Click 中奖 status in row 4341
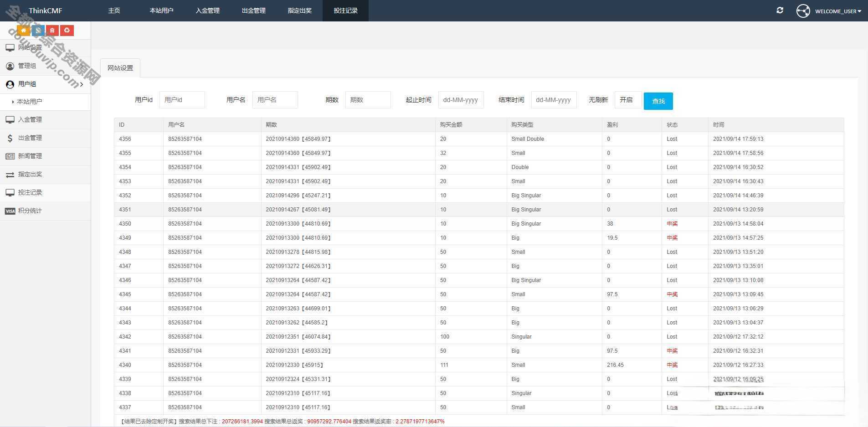Screen dimensions: 868x427 point(672,351)
